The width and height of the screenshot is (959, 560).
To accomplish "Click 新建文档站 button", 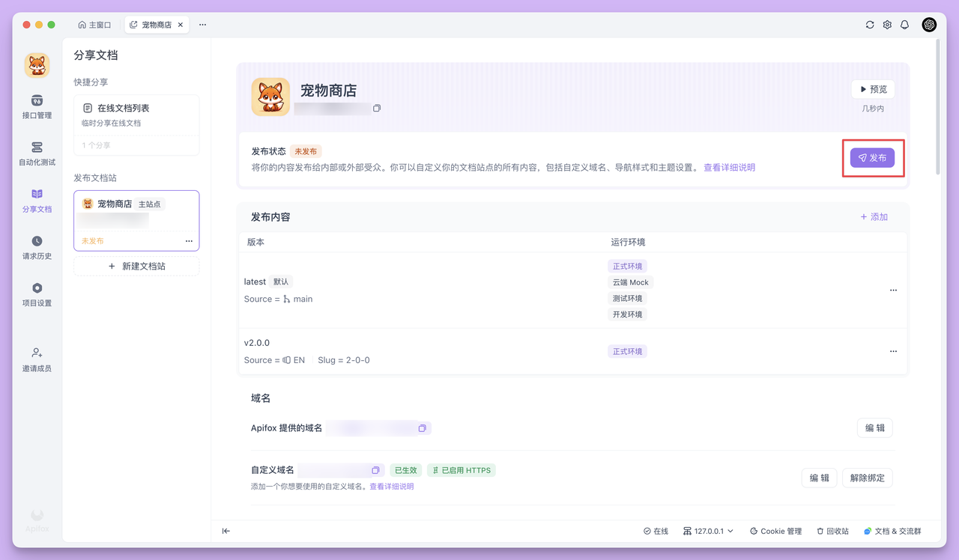I will [136, 266].
